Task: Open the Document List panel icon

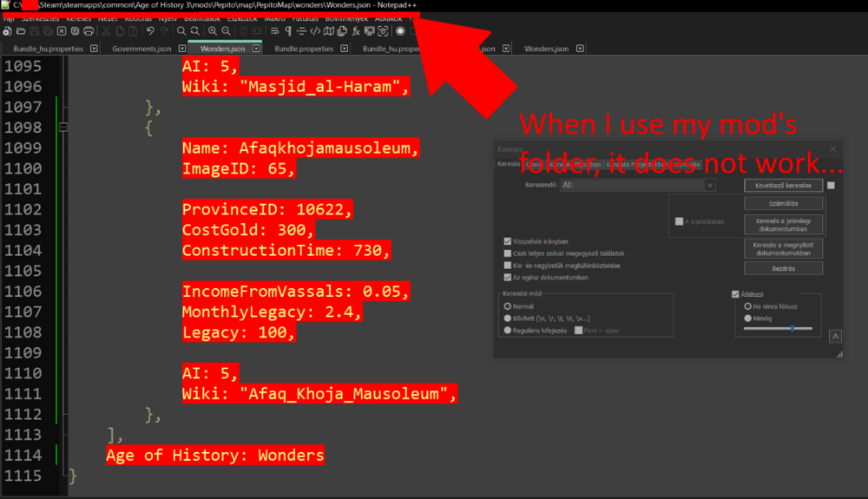Action: [x=342, y=31]
